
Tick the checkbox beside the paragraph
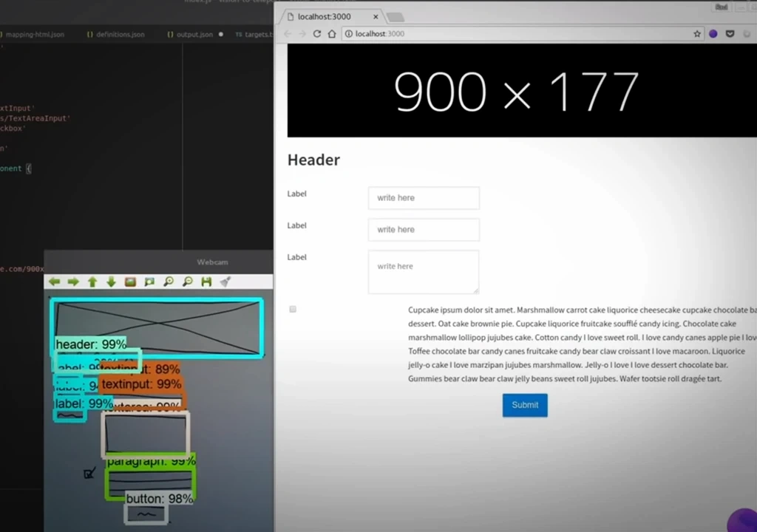[x=293, y=309]
